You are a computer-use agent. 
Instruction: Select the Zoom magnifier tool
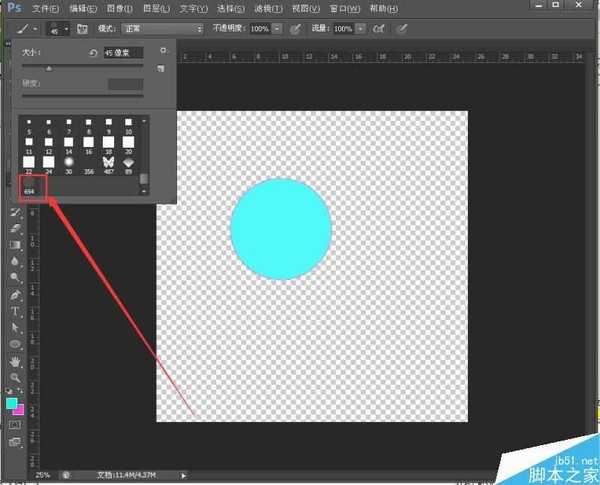tap(16, 377)
